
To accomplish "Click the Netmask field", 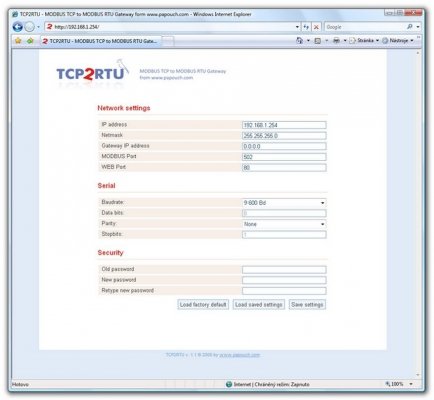I will (x=284, y=136).
